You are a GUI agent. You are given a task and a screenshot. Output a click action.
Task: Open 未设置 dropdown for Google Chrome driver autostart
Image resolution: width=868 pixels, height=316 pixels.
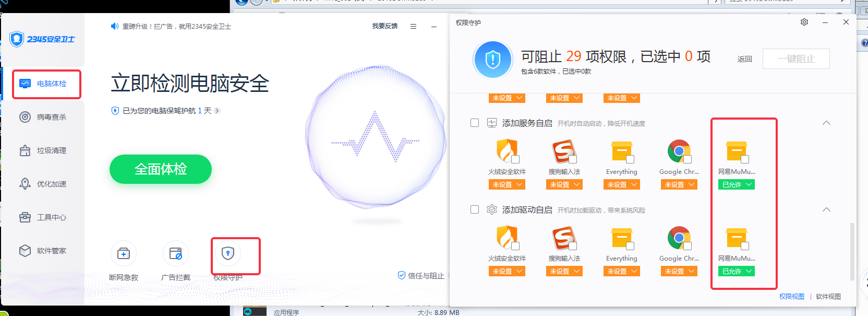click(x=679, y=271)
